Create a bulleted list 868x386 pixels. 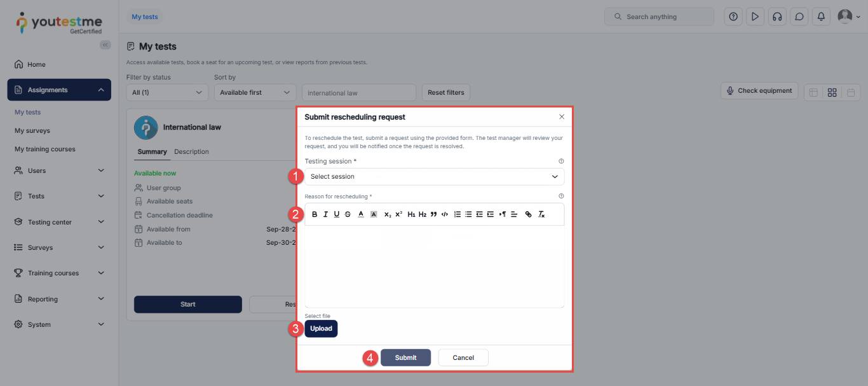click(x=468, y=214)
